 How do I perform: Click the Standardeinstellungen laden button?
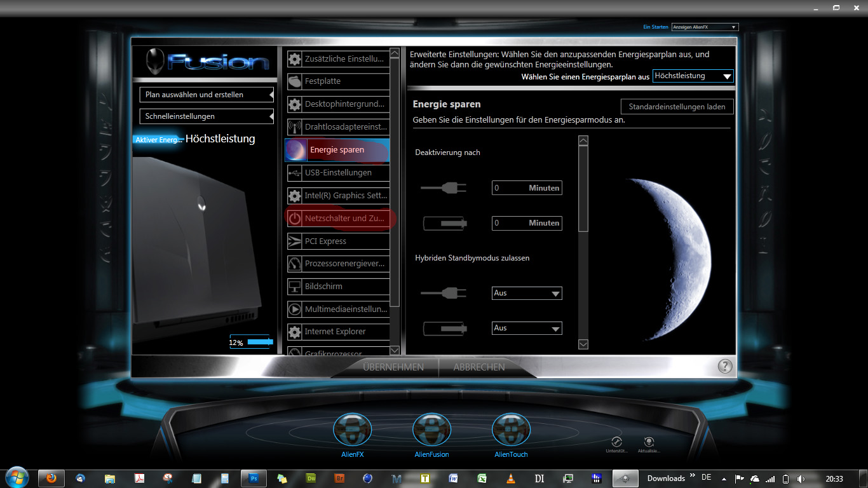click(x=677, y=107)
